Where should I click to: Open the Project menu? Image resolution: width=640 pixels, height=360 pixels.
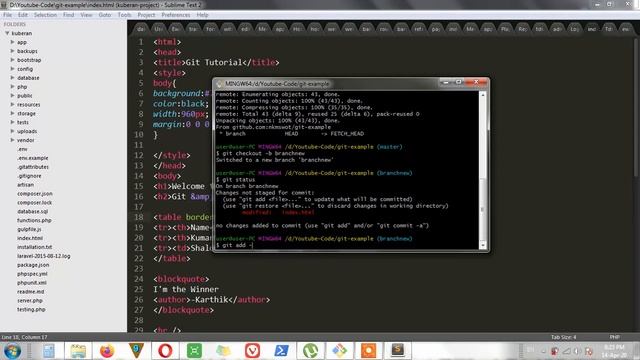146,15
